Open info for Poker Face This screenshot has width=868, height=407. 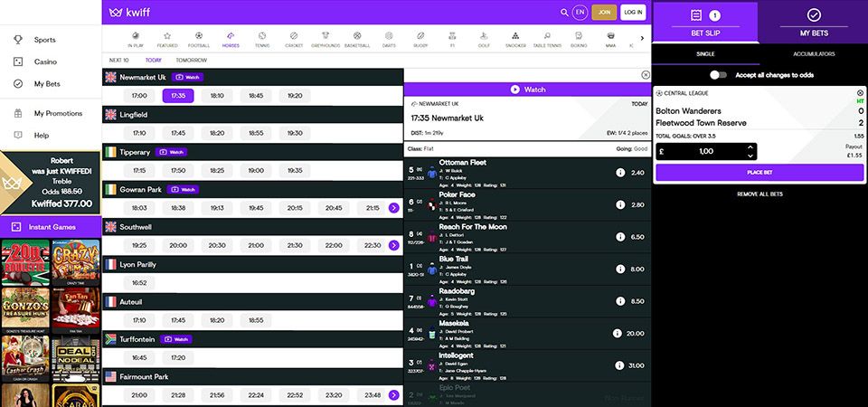620,205
